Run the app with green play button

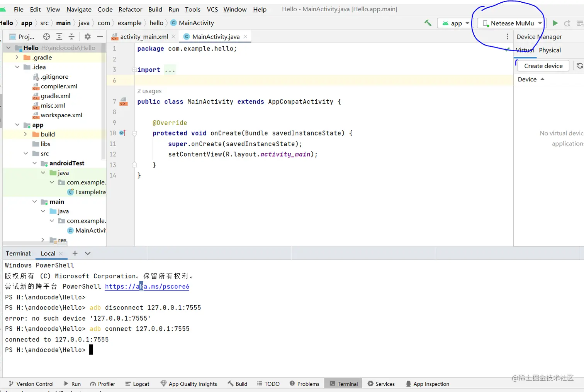[x=555, y=23]
